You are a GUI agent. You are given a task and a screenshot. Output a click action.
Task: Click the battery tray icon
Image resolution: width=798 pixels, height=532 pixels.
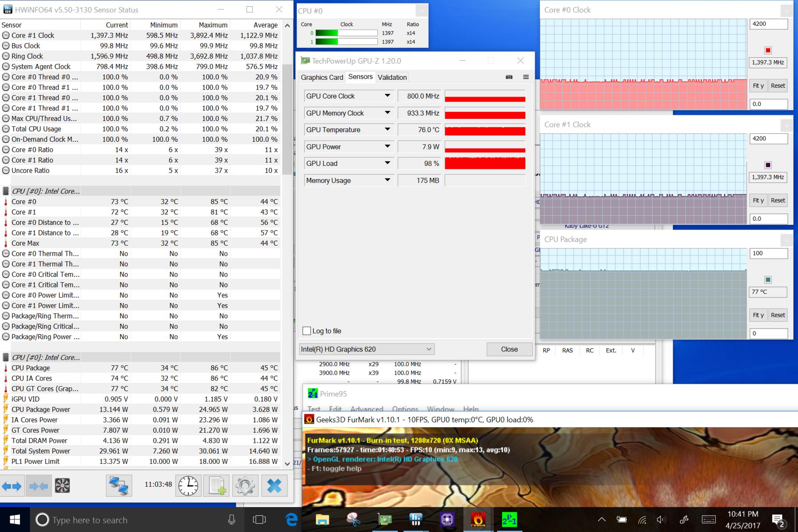coord(622,520)
